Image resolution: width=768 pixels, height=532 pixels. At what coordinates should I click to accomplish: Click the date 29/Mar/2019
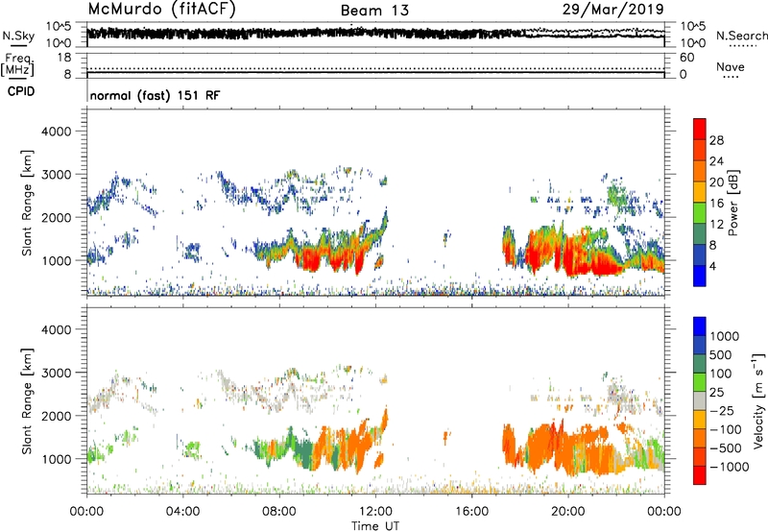click(612, 10)
